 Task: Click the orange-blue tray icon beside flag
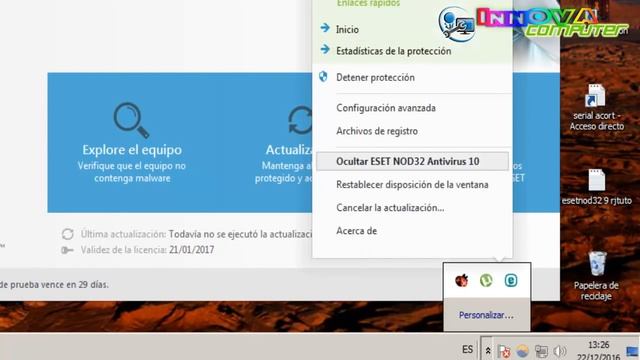click(522, 351)
